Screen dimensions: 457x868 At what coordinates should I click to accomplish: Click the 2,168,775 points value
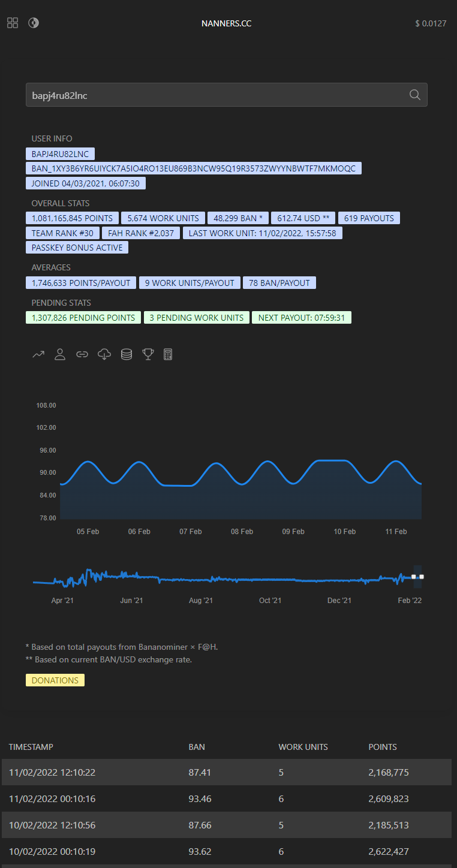[x=389, y=773]
